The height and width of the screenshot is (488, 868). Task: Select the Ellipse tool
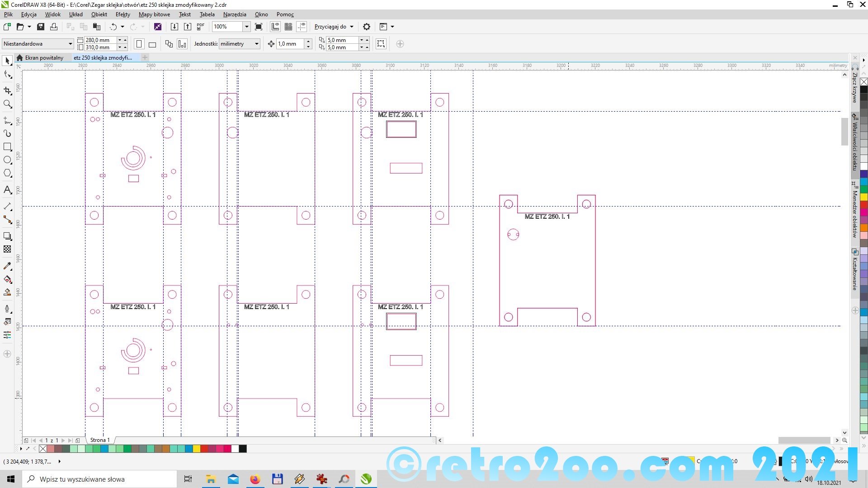click(7, 160)
